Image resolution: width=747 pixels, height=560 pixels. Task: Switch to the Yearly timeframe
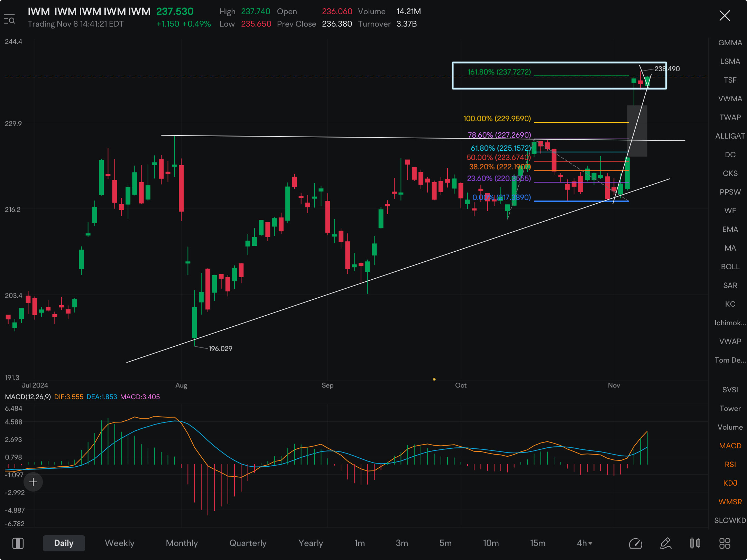click(311, 543)
